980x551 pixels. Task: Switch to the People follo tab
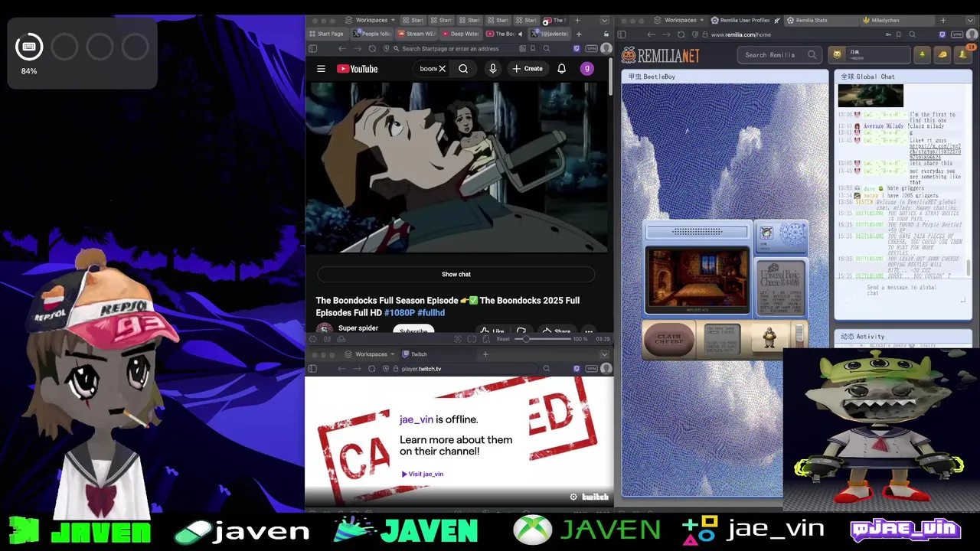(x=371, y=34)
